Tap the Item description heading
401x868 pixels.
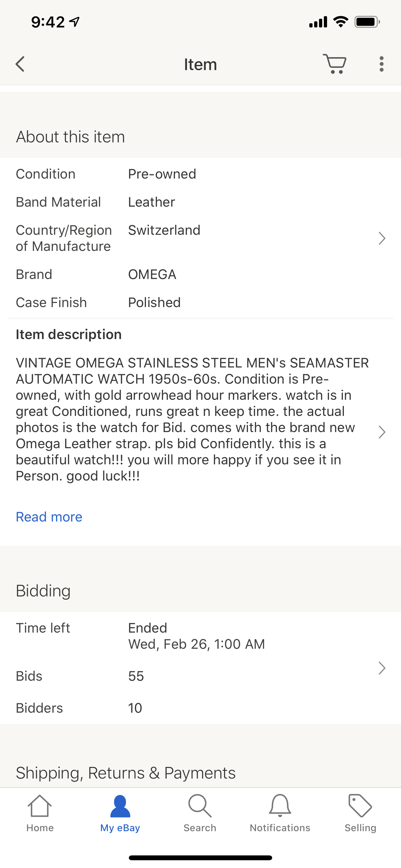69,335
